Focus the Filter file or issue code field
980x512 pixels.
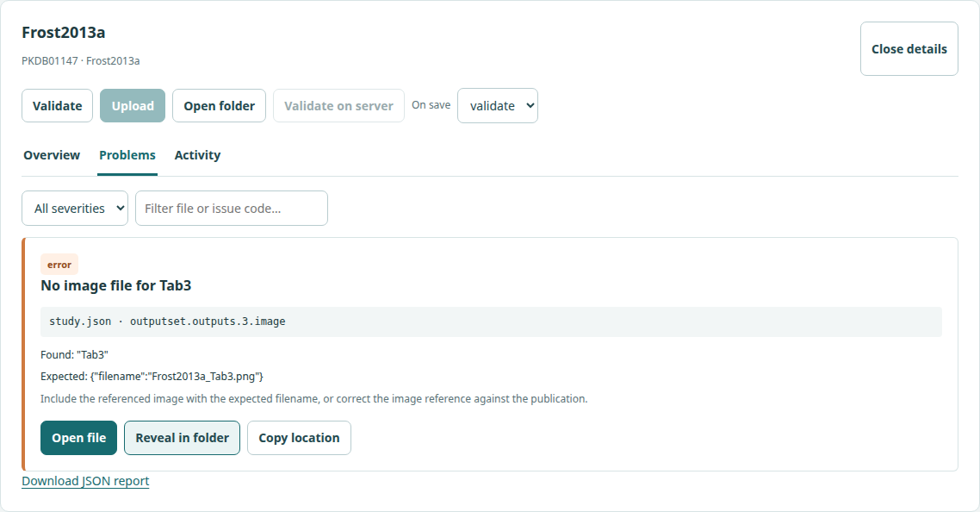pyautogui.click(x=232, y=209)
